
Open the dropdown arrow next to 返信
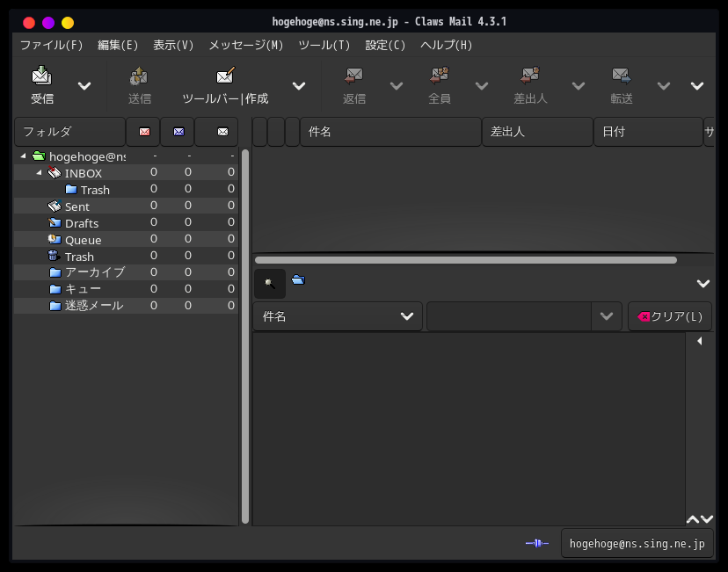(396, 86)
